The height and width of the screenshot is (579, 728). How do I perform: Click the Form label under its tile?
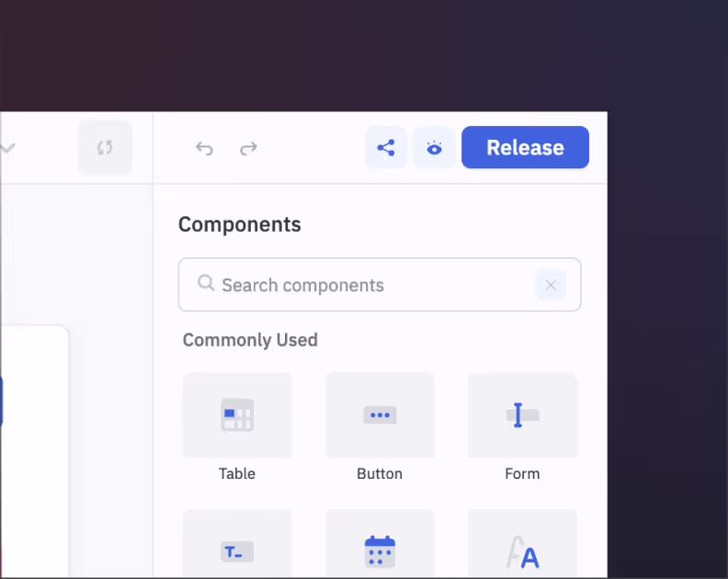[x=522, y=474]
